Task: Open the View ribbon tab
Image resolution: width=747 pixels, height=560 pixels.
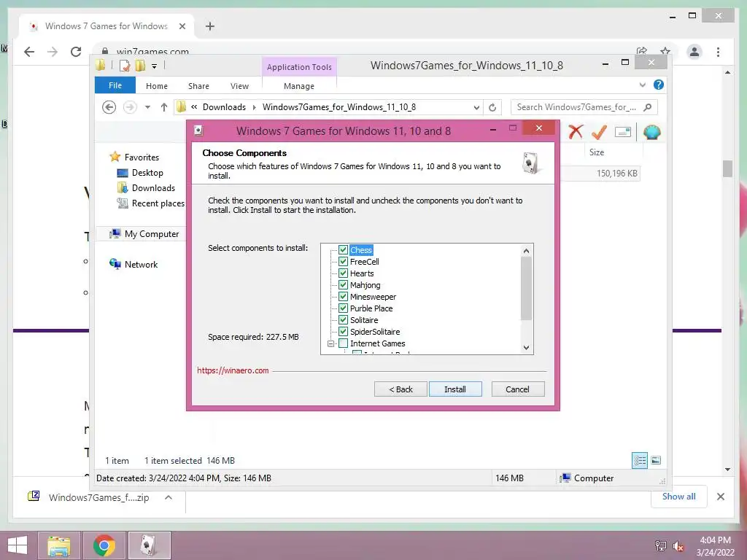Action: tap(239, 86)
